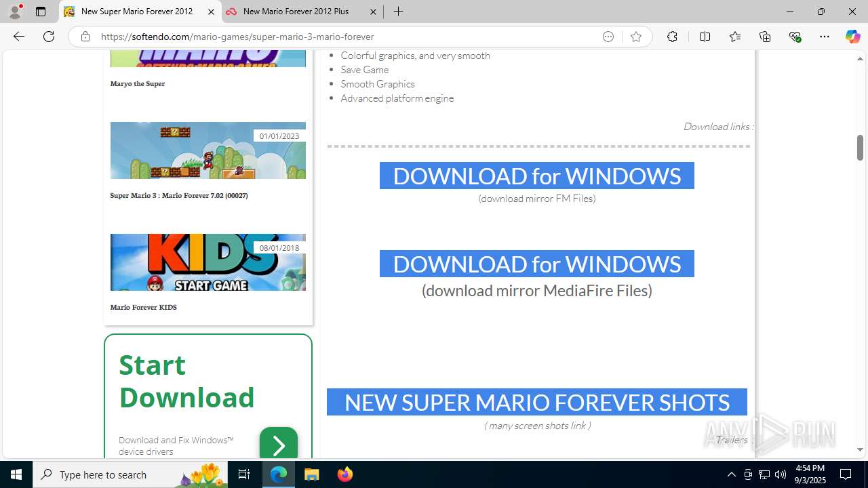Click the many screen shots link caption

pos(537,426)
